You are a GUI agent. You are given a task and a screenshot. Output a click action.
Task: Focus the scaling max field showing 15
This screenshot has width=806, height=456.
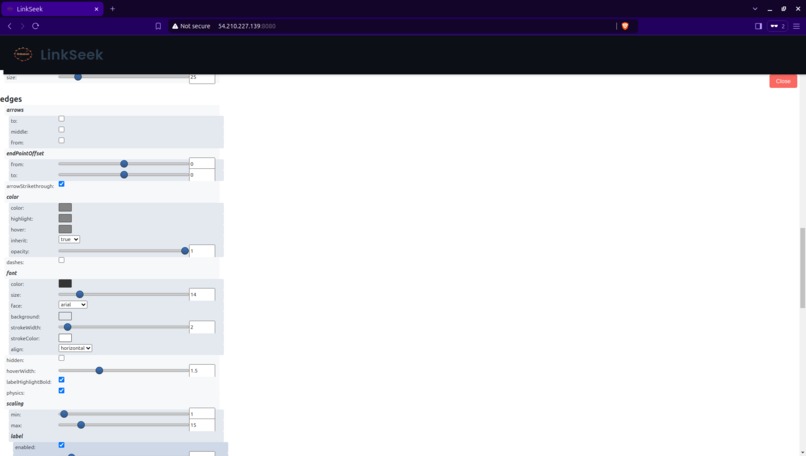coord(202,425)
